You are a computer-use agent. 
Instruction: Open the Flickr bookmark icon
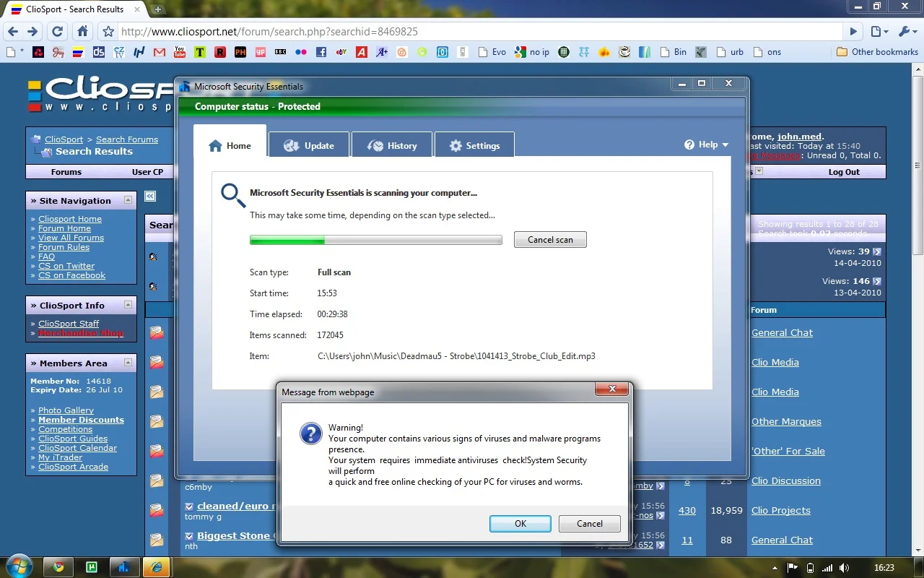coord(301,52)
